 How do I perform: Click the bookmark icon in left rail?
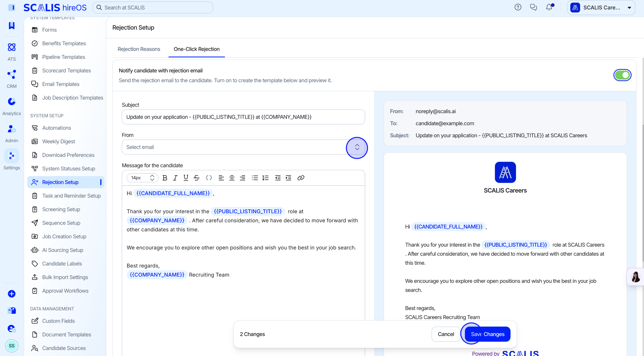click(x=12, y=25)
